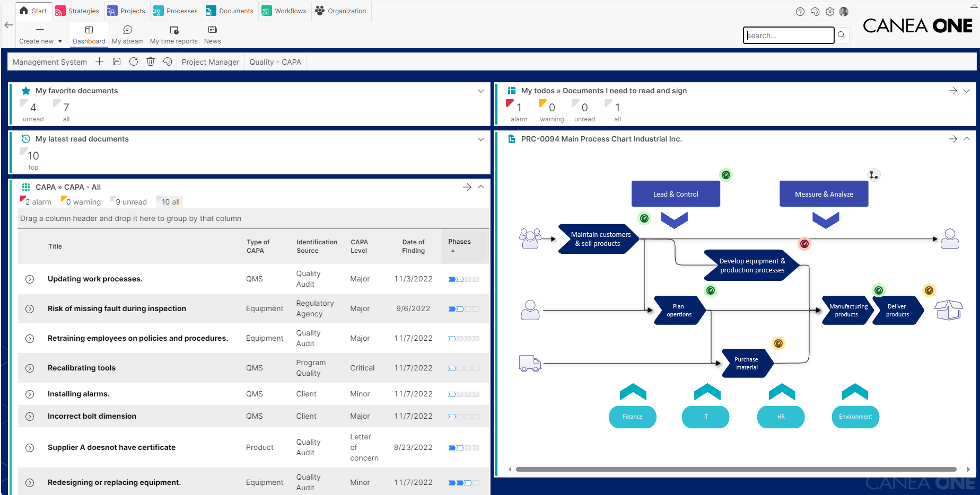
Task: Expand the My favorite documents panel
Action: click(481, 91)
